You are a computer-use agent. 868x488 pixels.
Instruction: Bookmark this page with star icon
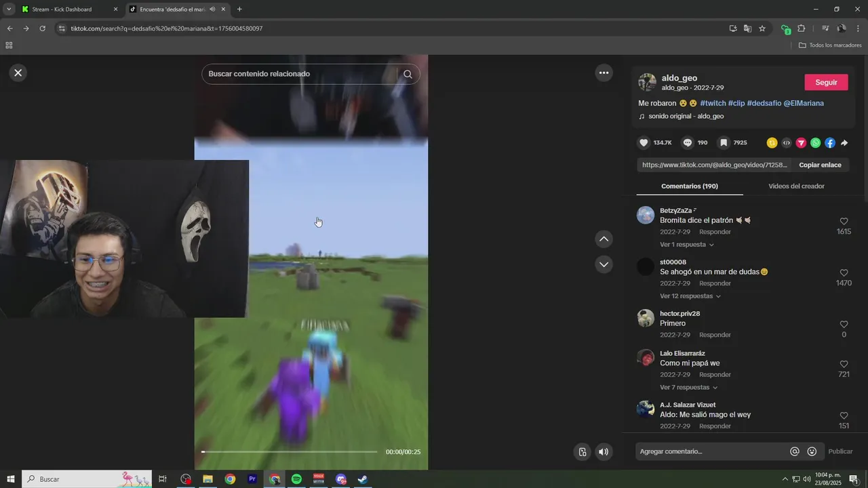(762, 28)
